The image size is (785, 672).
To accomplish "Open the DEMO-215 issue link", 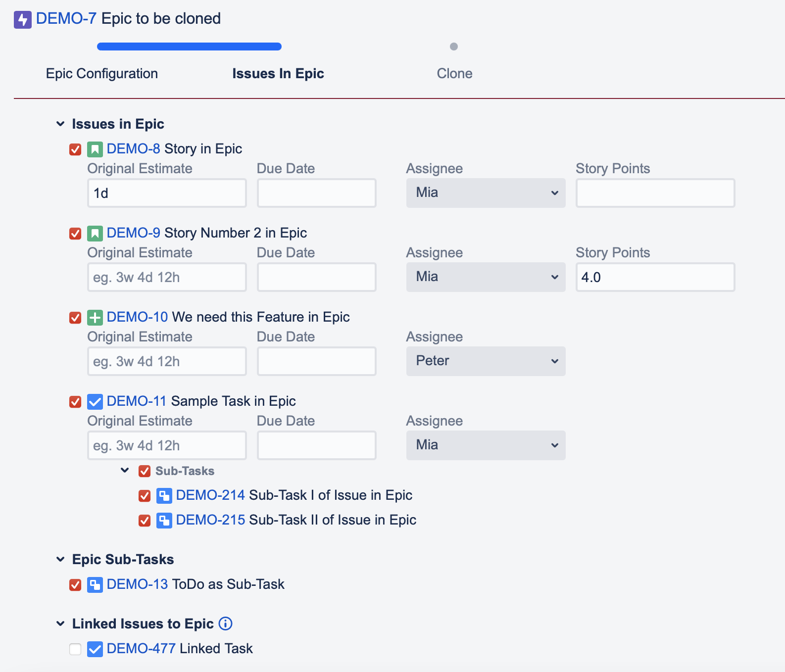I will point(210,520).
